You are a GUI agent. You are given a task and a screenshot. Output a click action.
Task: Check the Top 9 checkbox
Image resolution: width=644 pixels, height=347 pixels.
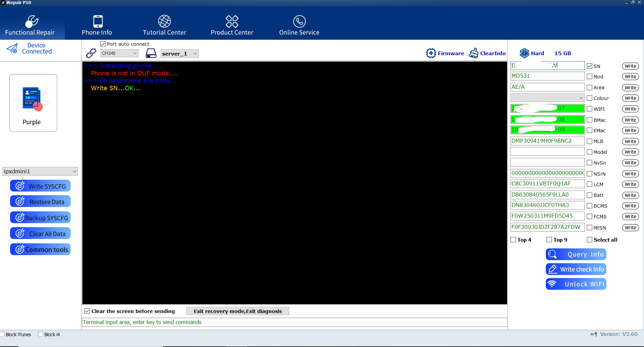click(549, 240)
